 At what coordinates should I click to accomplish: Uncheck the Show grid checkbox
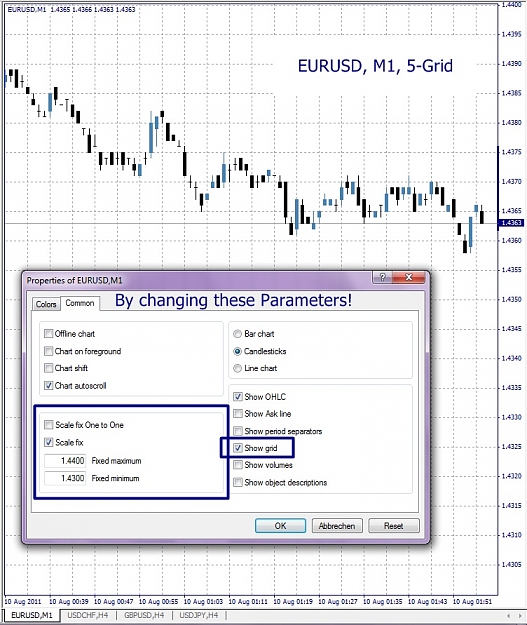click(238, 448)
